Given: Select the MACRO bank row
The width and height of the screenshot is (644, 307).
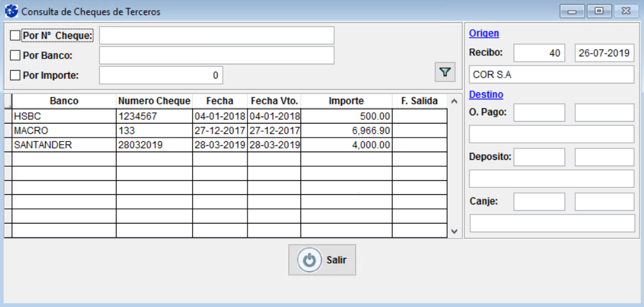Looking at the screenshot, I should pyautogui.click(x=64, y=131).
